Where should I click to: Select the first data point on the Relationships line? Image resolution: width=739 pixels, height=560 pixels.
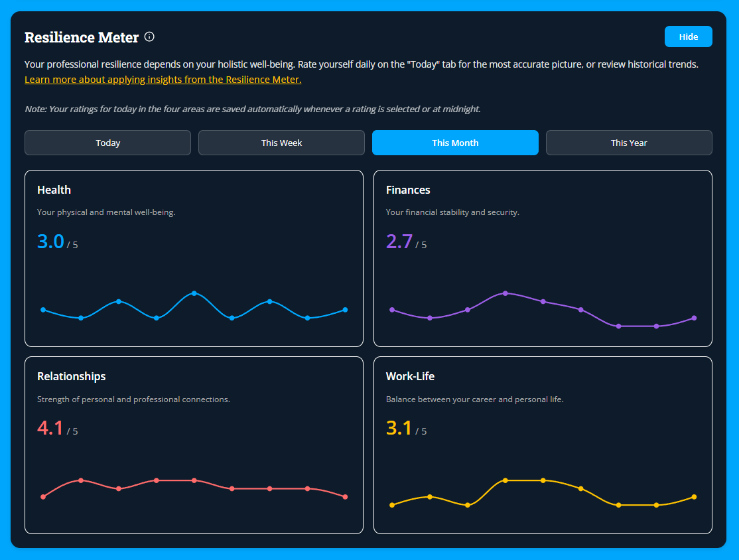[x=43, y=496]
